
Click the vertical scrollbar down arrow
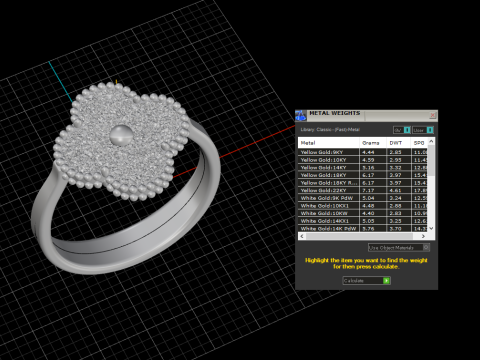(431, 228)
